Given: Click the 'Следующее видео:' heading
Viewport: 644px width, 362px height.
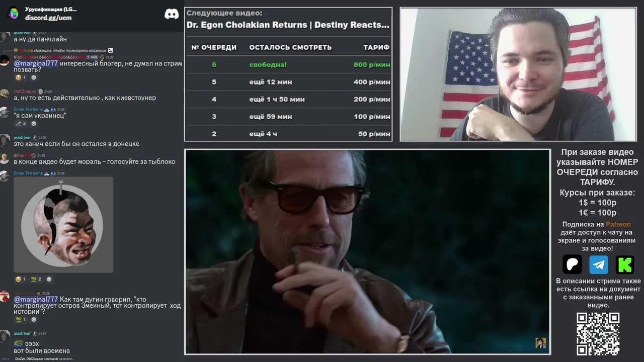Looking at the screenshot, I should 224,13.
